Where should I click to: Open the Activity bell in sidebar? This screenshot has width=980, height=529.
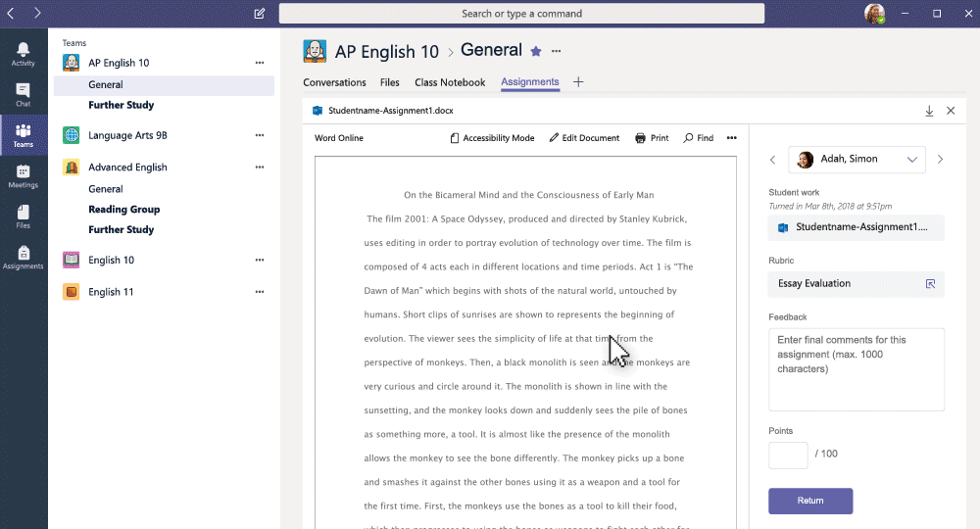(24, 54)
